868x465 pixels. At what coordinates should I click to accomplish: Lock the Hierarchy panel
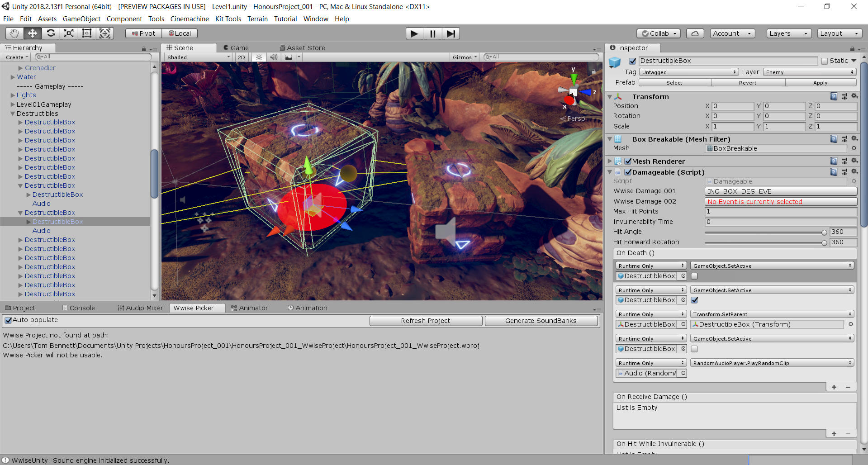coord(144,48)
